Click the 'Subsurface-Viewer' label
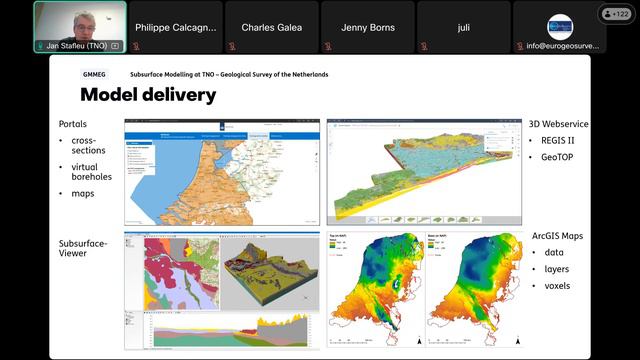 (x=83, y=248)
